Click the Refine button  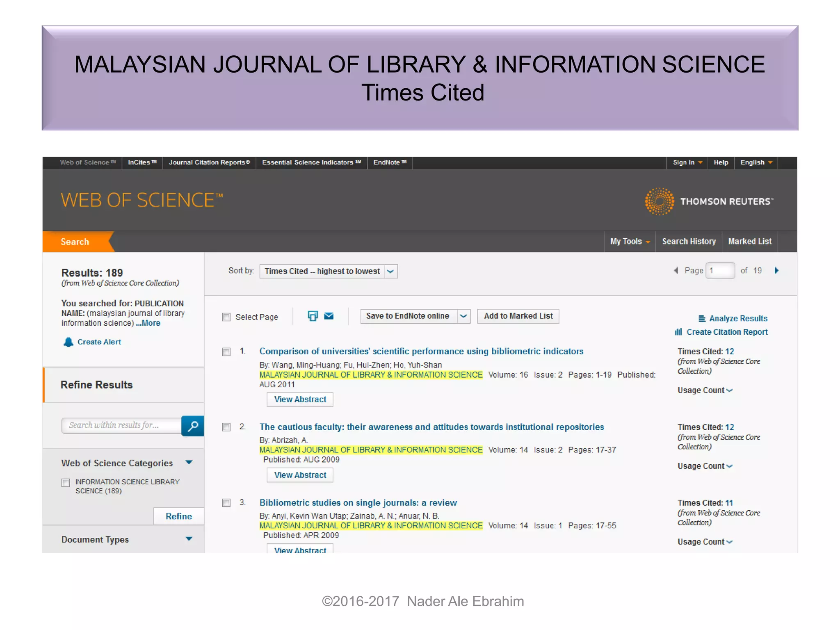pos(179,516)
